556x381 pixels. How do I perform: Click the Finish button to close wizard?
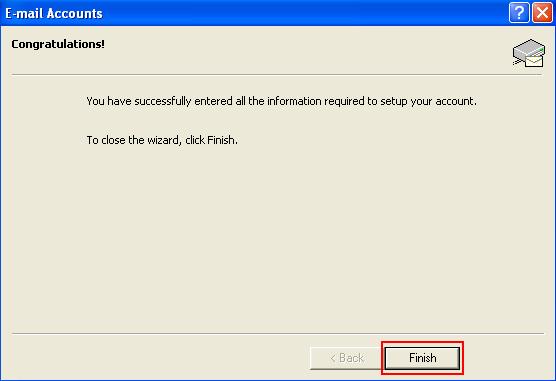tap(422, 358)
